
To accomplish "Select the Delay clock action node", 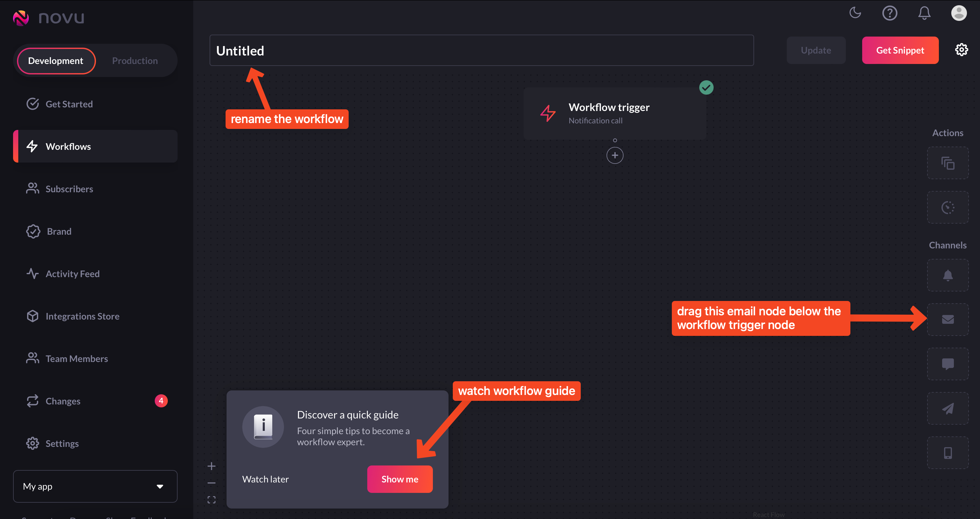I will click(x=947, y=207).
